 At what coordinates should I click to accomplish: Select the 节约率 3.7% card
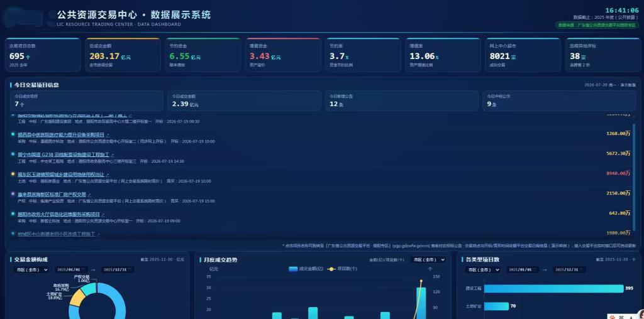(x=363, y=55)
